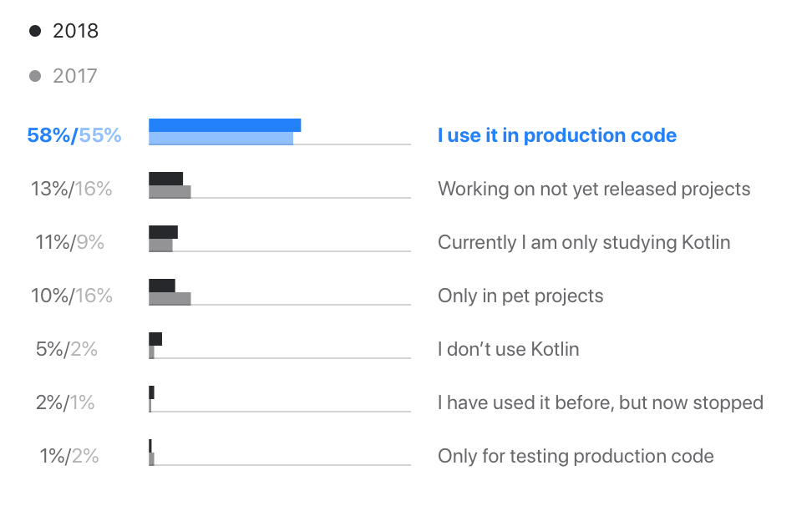Screen dimensions: 812x516
Task: Click the 10%/16% percentage value
Action: tap(71, 296)
